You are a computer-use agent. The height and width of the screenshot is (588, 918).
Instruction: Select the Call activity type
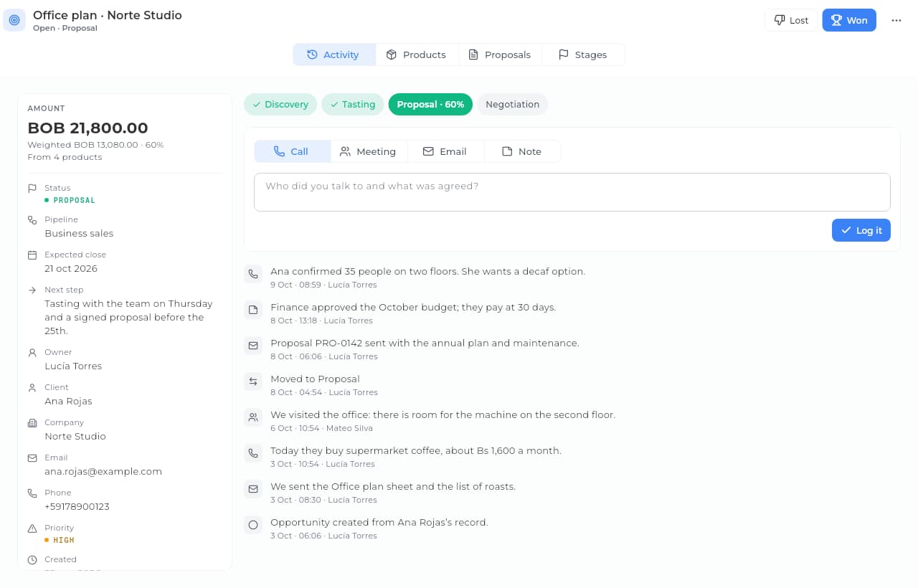click(x=293, y=151)
